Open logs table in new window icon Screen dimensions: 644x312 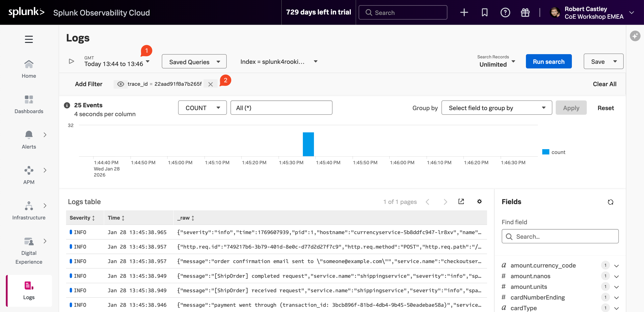pos(461,201)
